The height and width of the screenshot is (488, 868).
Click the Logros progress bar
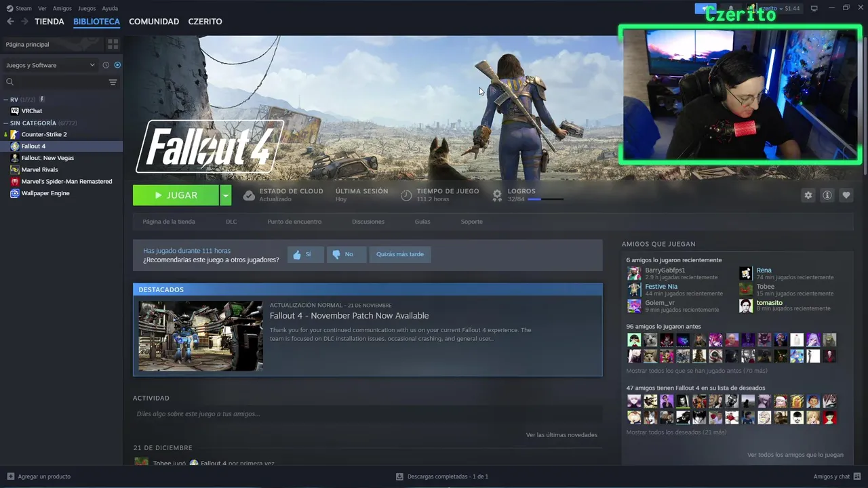click(x=545, y=199)
